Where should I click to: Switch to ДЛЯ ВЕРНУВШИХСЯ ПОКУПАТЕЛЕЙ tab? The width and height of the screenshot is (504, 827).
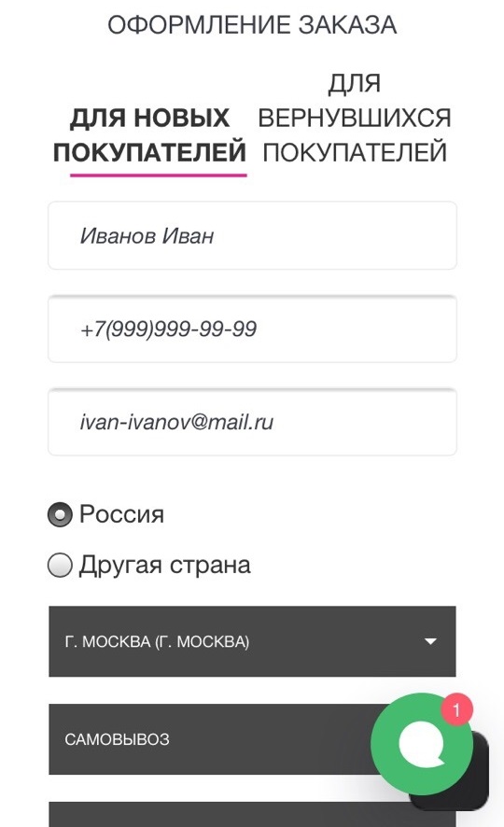355,118
